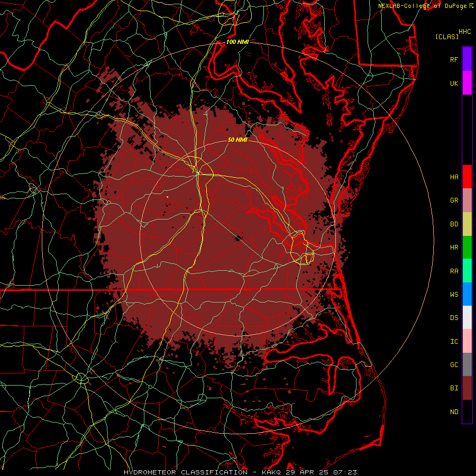Viewport: 476px width, 476px height.
Task: Click the 'UK' legend label
Action: pyautogui.click(x=454, y=83)
